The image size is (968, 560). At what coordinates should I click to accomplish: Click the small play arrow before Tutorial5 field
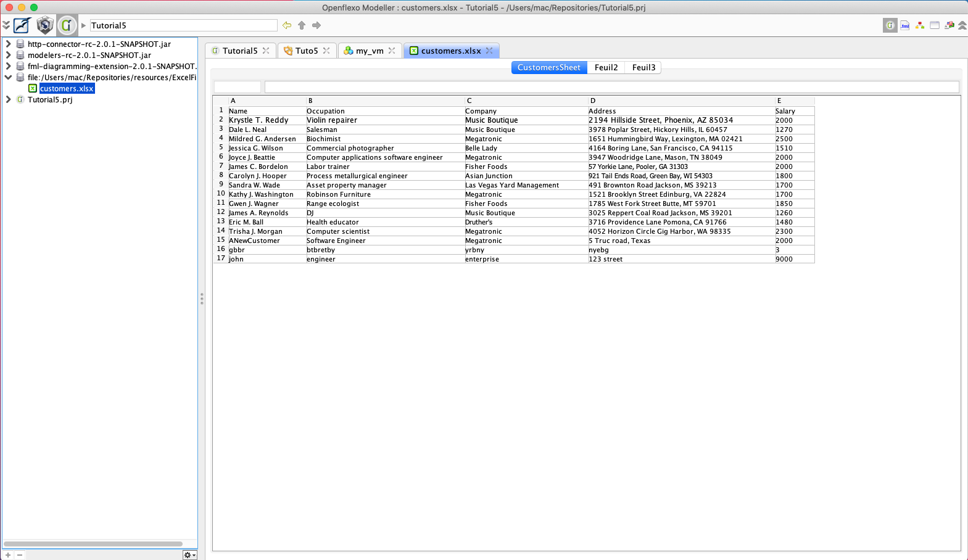pyautogui.click(x=84, y=25)
